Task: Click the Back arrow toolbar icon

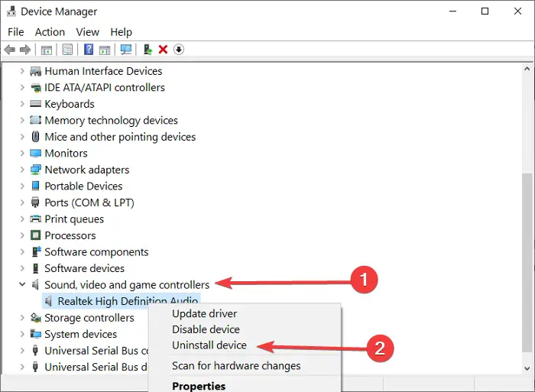Action: [10, 50]
